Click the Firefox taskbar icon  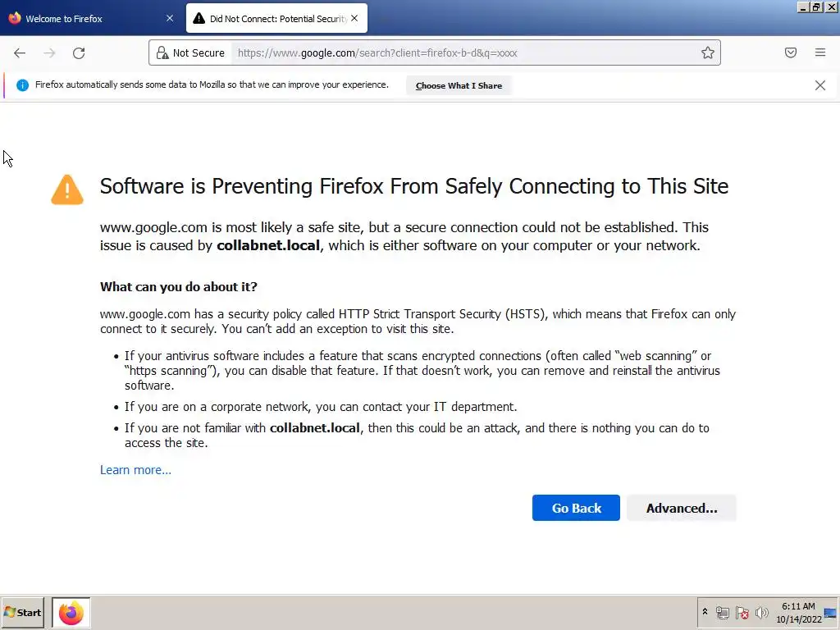pyautogui.click(x=71, y=613)
